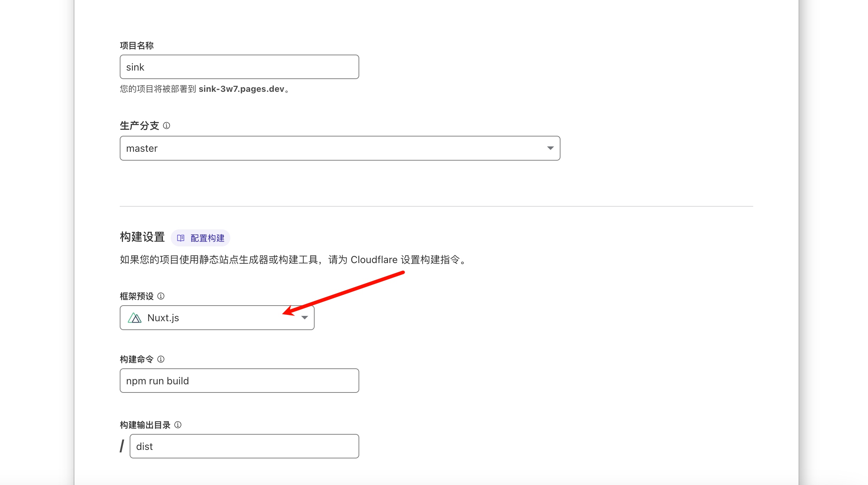This screenshot has width=868, height=485.
Task: Click info icon beside 构建命令 label
Action: (x=161, y=359)
